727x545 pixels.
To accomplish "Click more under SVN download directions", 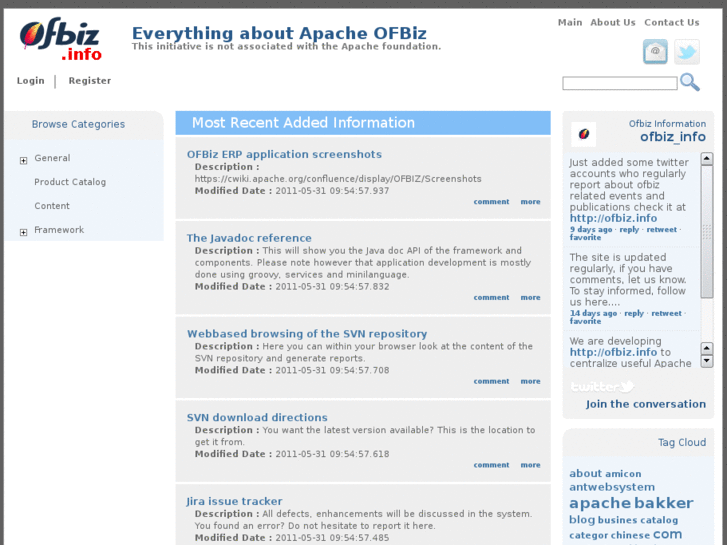I will pyautogui.click(x=530, y=465).
